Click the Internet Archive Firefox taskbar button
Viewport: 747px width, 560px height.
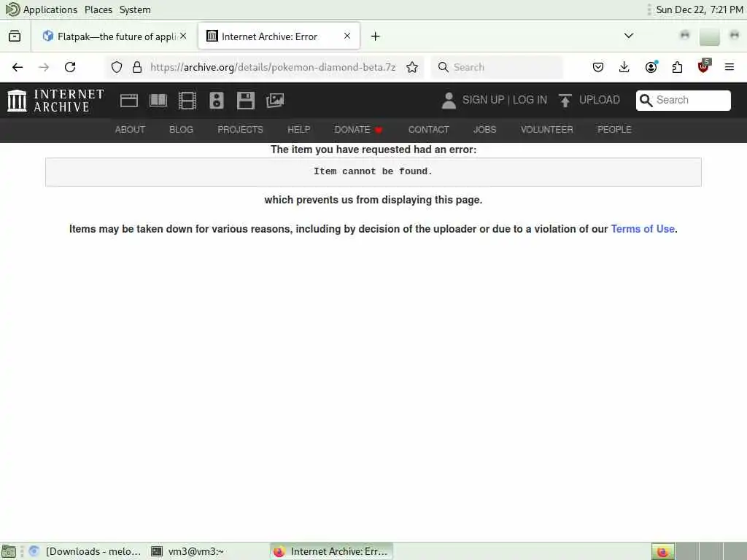click(332, 551)
